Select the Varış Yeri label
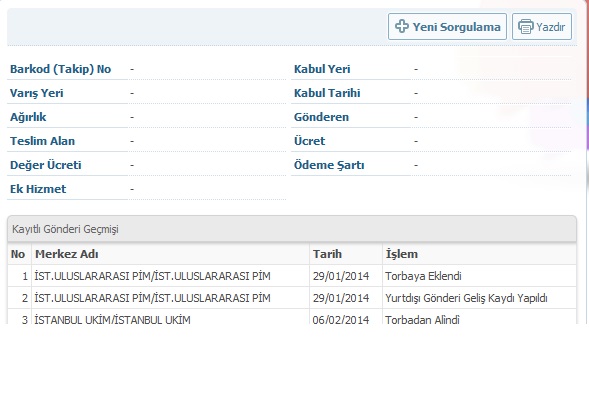This screenshot has height=397, width=589. coord(36,93)
